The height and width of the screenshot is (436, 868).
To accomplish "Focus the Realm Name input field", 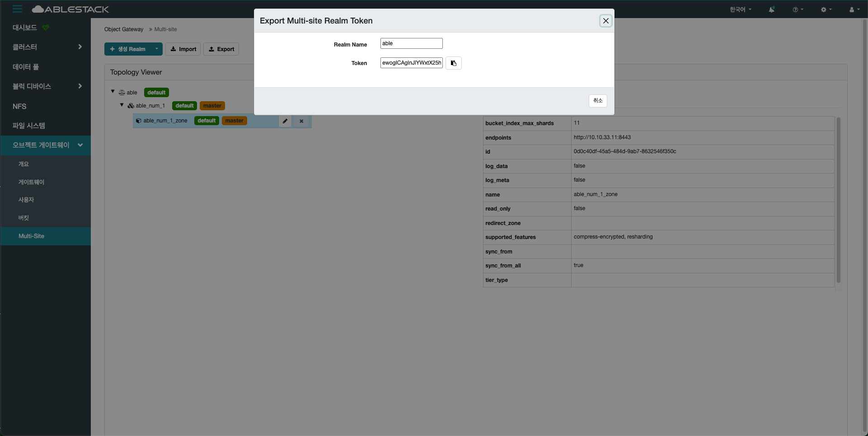I will coord(411,43).
